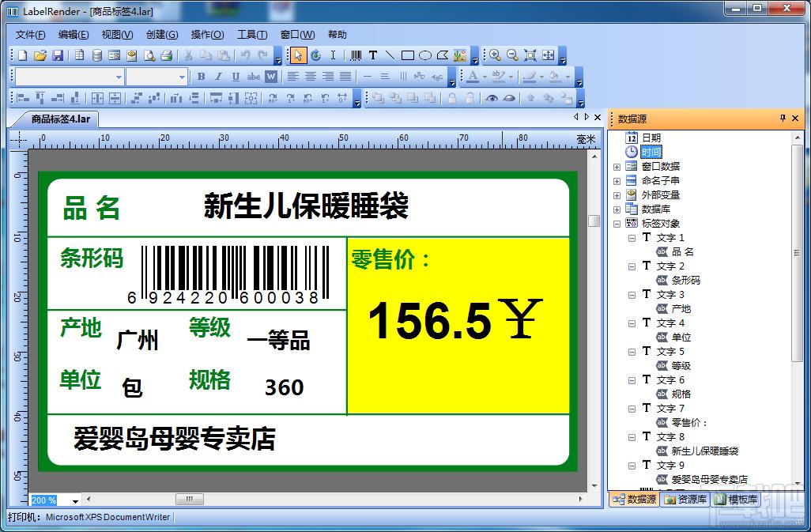This screenshot has width=811, height=532.
Task: Expand the 数据库 tree node
Action: click(x=617, y=209)
